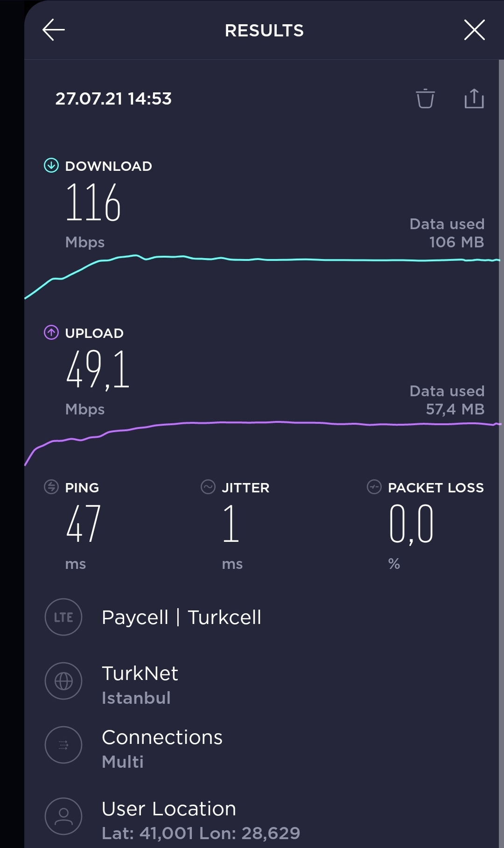Tap the TurkNet server globe icon

(x=63, y=681)
